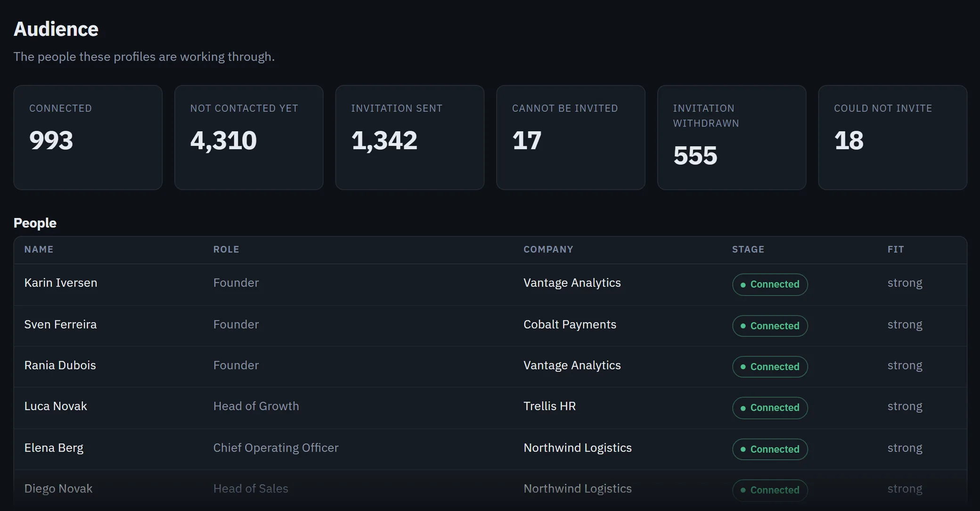
Task: Click Luca Novak's Connected stage badge
Action: [770, 408]
